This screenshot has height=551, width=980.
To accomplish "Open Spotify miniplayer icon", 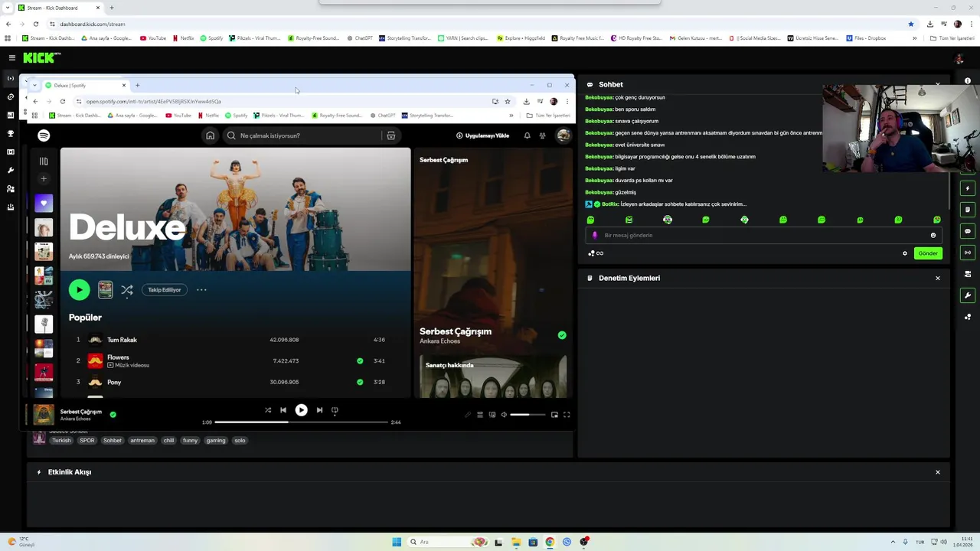I will [554, 415].
